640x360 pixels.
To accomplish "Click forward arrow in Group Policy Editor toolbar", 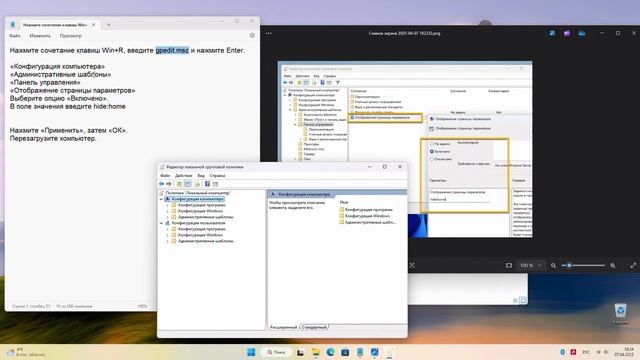I will pyautogui.click(x=169, y=184).
